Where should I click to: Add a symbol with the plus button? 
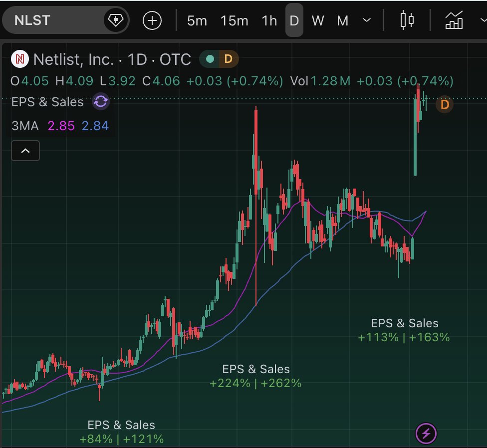pos(152,21)
